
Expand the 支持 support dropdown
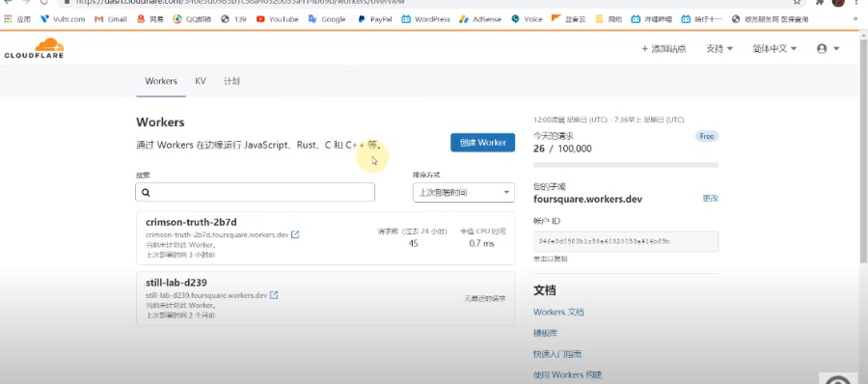click(x=719, y=49)
